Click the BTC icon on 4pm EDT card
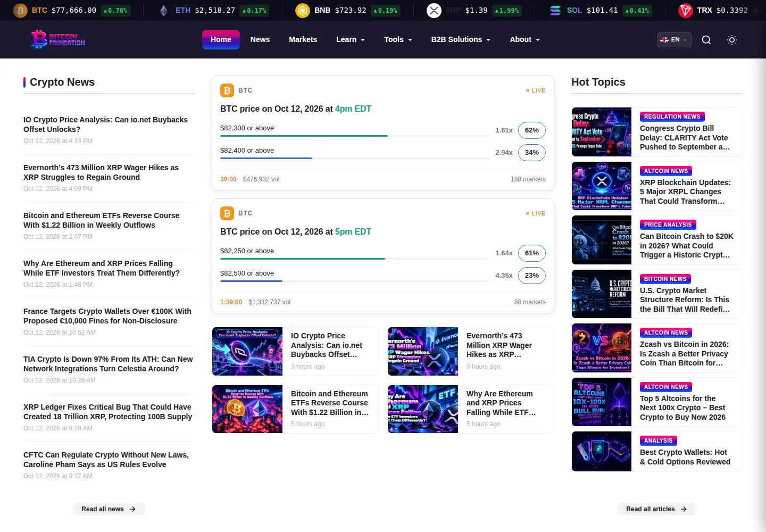The image size is (766, 532). pyautogui.click(x=227, y=90)
